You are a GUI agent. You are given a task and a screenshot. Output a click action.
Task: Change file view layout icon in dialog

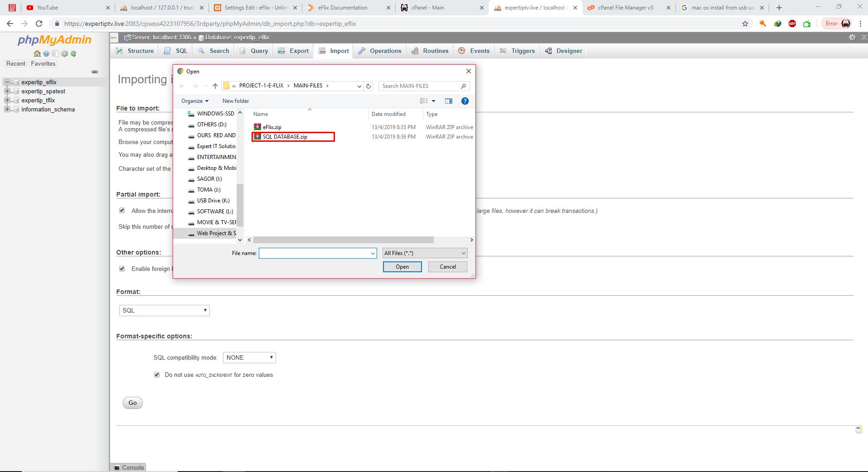[x=424, y=101]
